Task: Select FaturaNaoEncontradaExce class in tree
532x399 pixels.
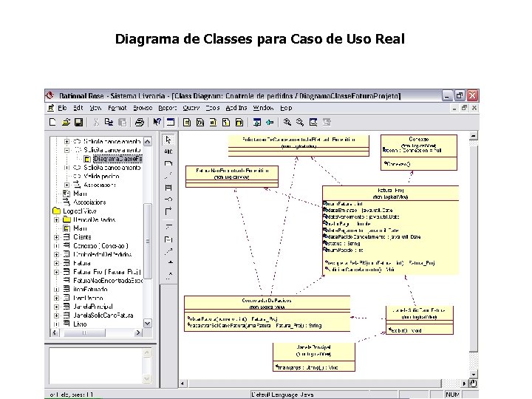Action: tap(108, 281)
